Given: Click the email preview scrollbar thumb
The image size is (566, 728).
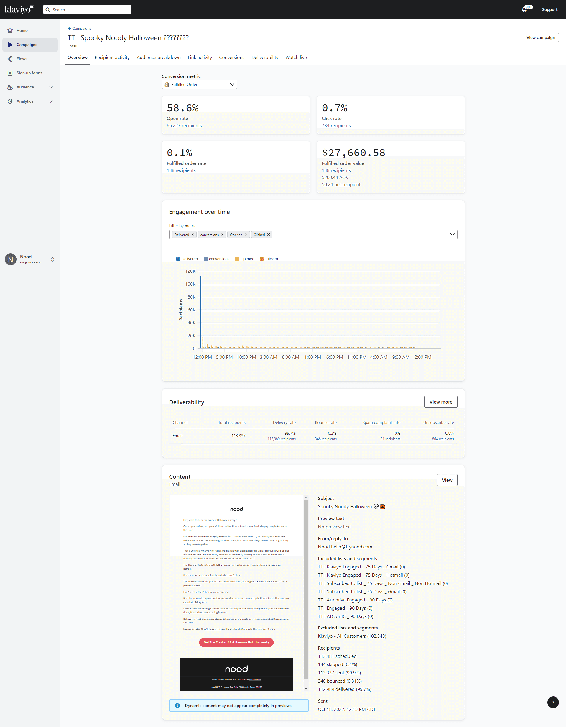Looking at the screenshot, I should [306, 590].
